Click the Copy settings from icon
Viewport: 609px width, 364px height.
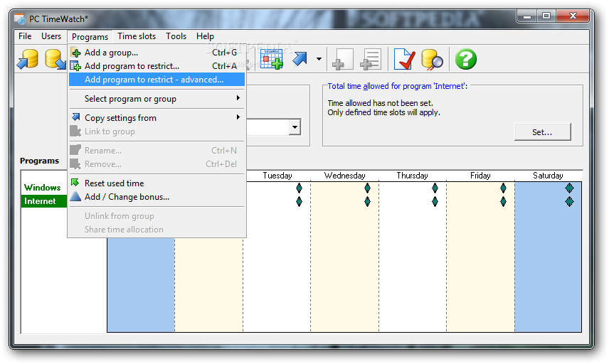75,117
